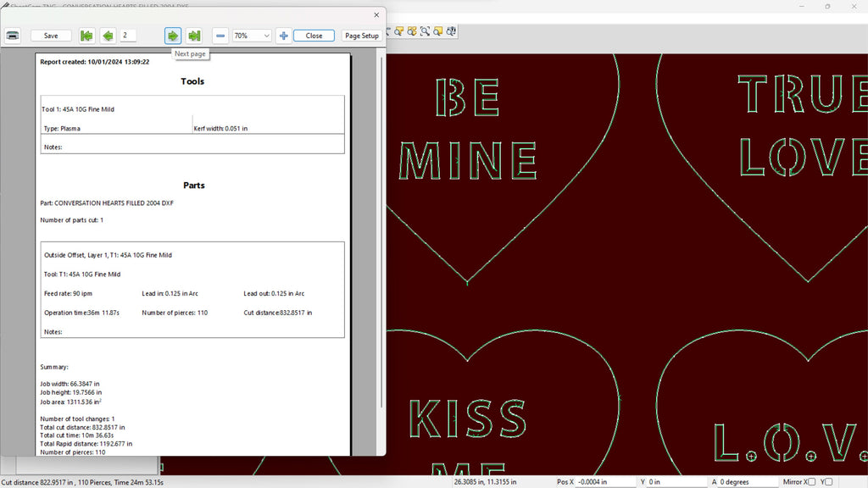Click 'BE' lettering in the drawing canvas
The height and width of the screenshot is (488, 868).
tap(468, 97)
